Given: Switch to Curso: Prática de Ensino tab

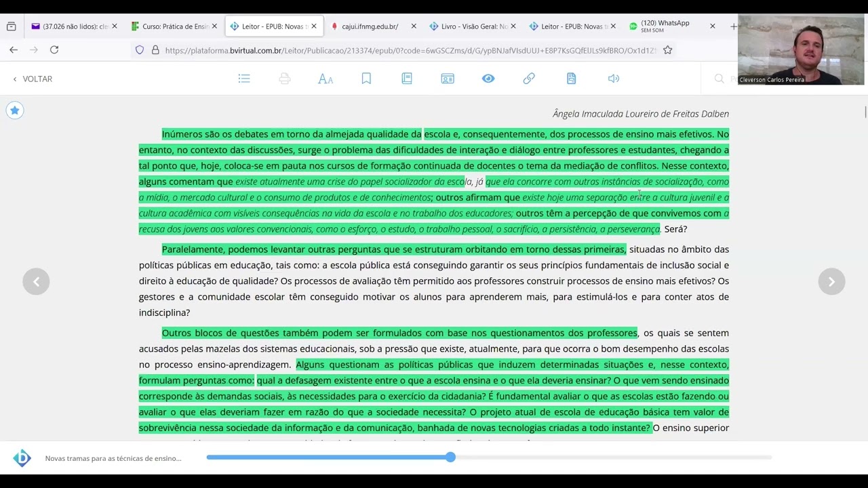Looking at the screenshot, I should click(175, 26).
